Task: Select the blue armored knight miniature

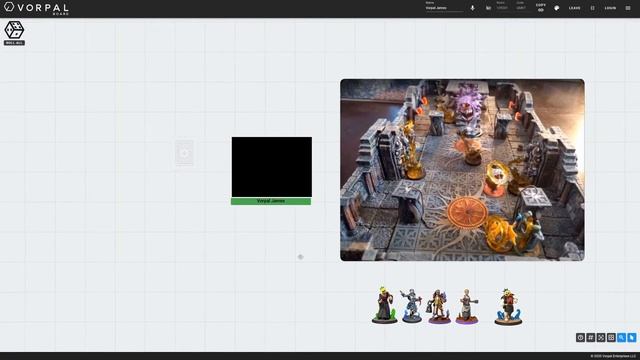Action: (411, 306)
